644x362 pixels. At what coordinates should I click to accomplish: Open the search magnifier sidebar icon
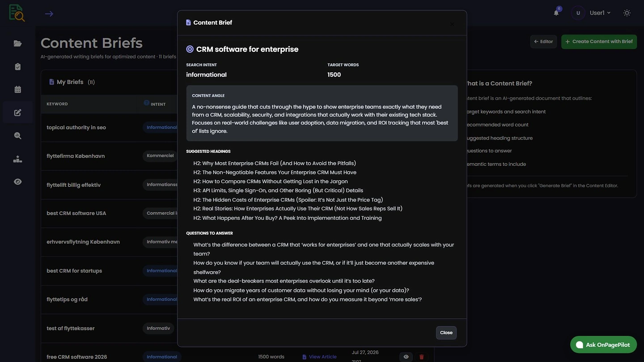(x=17, y=135)
